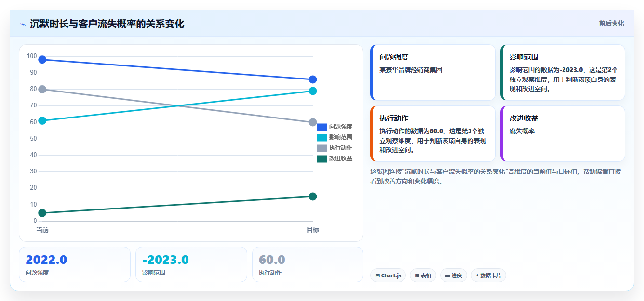Click the Chart.js tag chip
644x301 pixels.
click(x=388, y=275)
